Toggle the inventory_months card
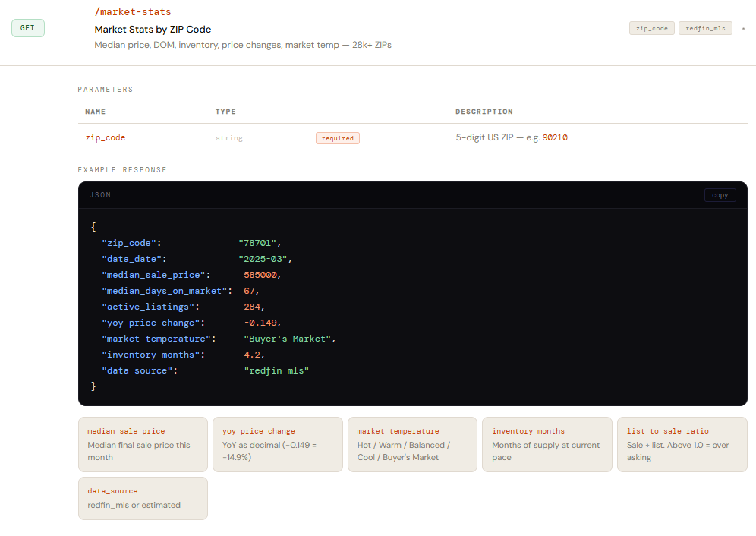This screenshot has width=756, height=536. pos(547,444)
